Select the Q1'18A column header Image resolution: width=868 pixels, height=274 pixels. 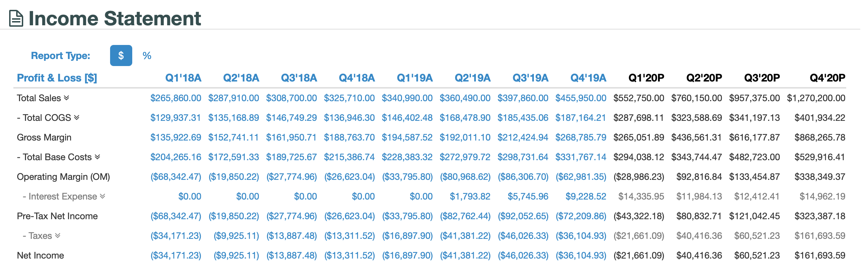click(184, 78)
